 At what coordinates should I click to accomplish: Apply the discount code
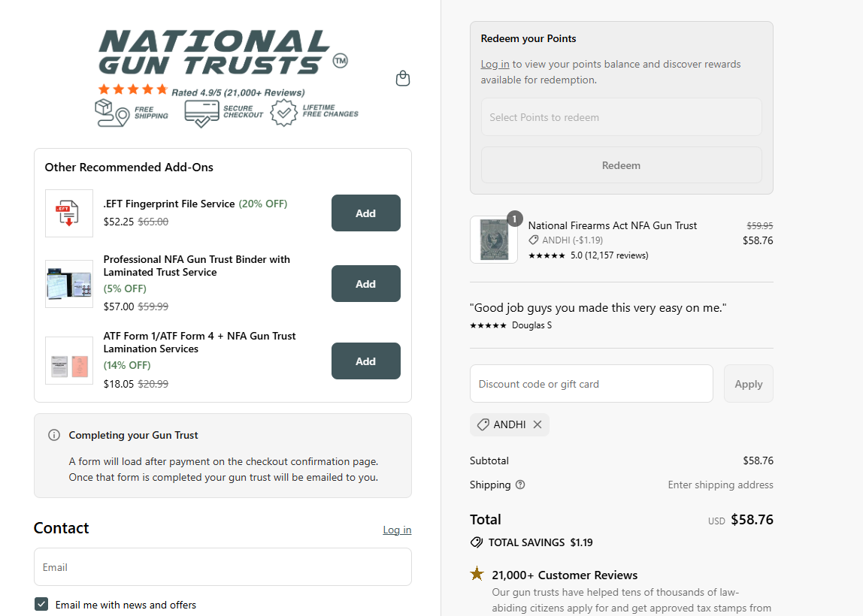pos(749,384)
